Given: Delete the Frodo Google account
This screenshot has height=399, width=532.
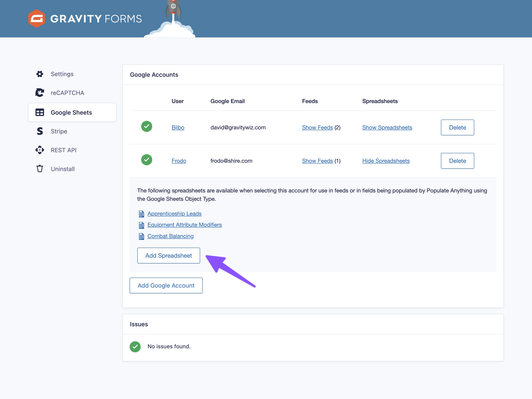Looking at the screenshot, I should coord(457,161).
